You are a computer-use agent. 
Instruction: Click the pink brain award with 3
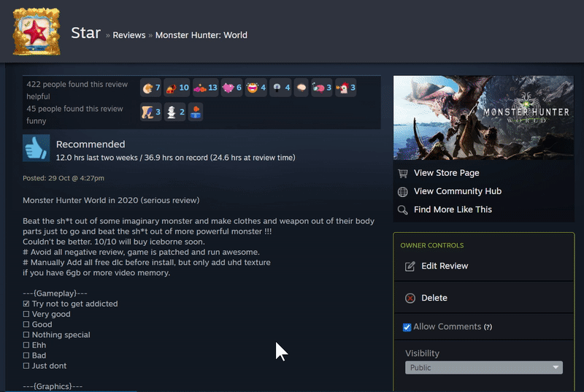pyautogui.click(x=322, y=88)
